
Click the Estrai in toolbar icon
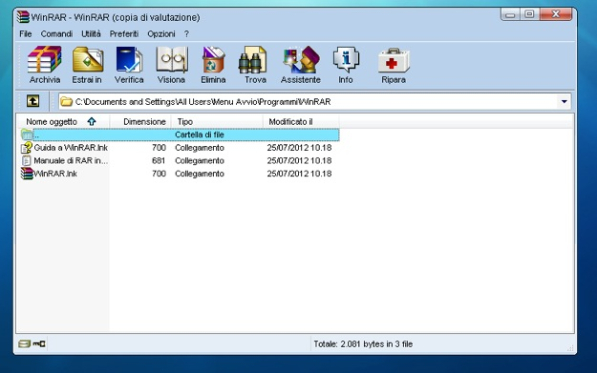pyautogui.click(x=88, y=59)
